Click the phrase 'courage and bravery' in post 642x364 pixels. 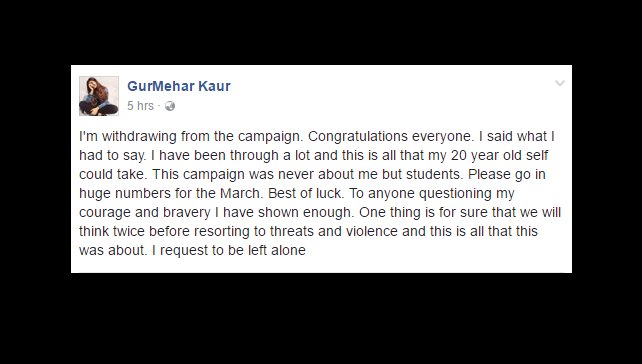click(145, 212)
